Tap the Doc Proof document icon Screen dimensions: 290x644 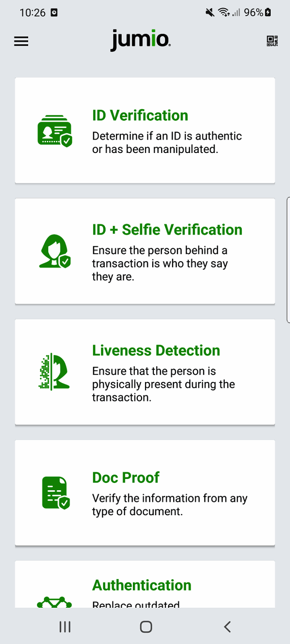(x=55, y=493)
